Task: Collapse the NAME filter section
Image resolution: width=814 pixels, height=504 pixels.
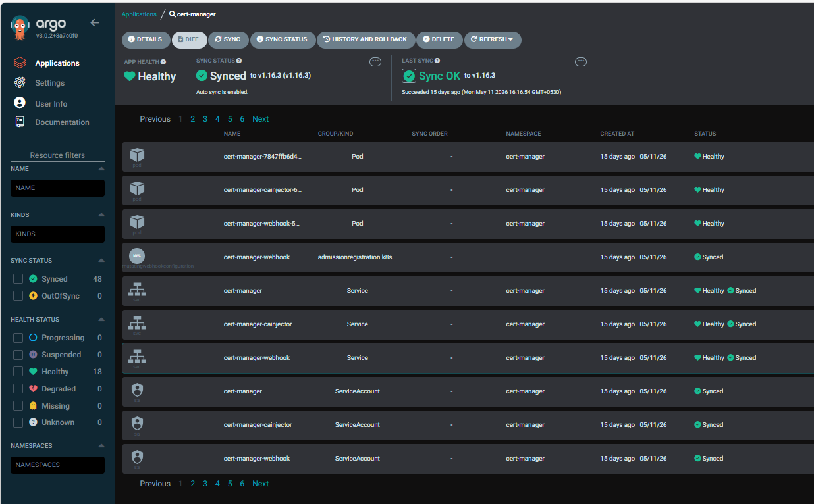Action: (101, 169)
